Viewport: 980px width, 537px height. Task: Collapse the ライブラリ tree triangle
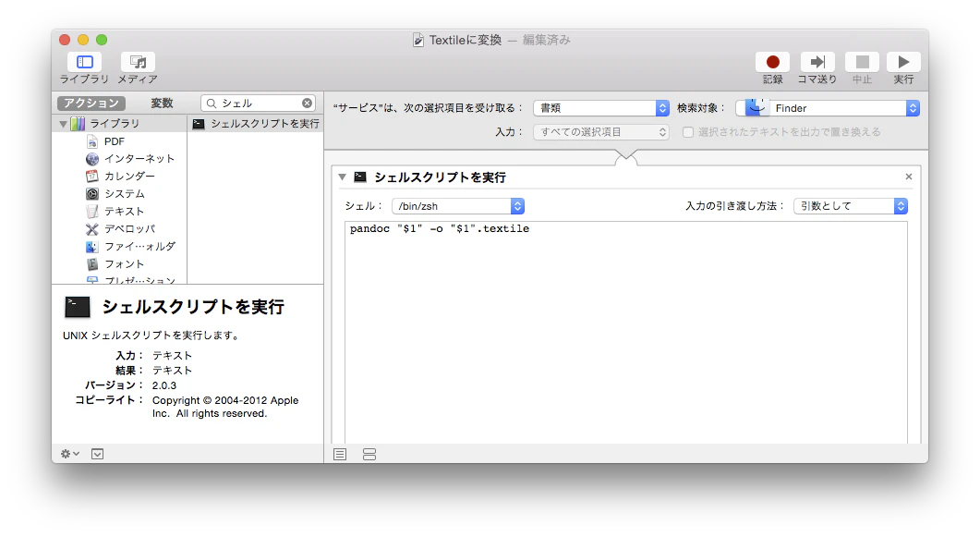(63, 124)
